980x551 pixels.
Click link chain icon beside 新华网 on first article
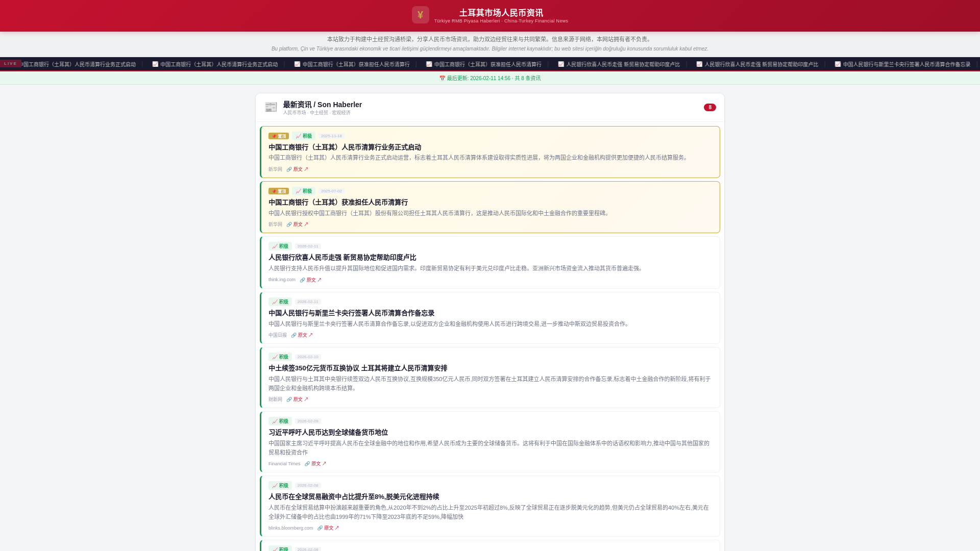click(x=289, y=169)
